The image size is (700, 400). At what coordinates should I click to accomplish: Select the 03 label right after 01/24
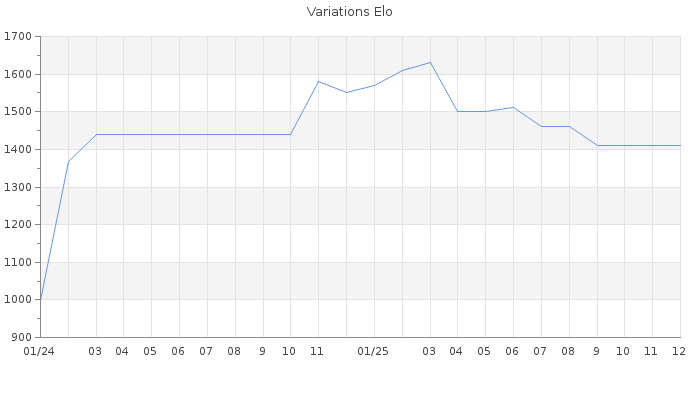(95, 352)
